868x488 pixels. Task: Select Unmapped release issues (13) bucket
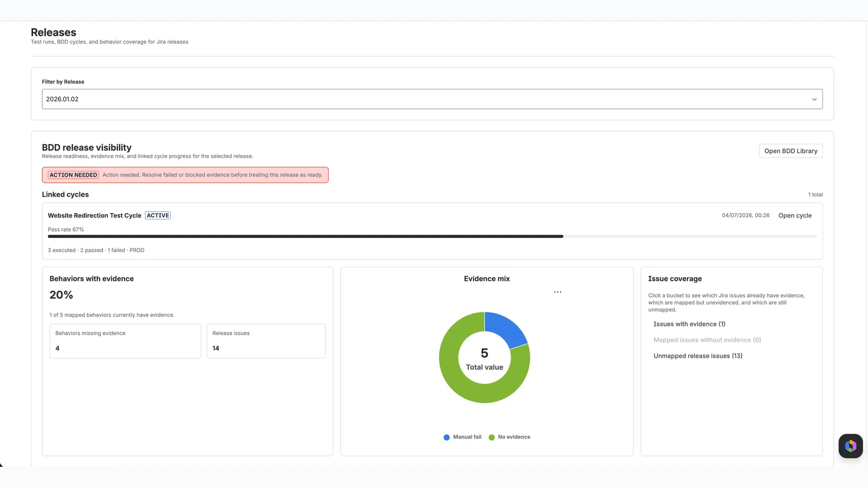[698, 356]
